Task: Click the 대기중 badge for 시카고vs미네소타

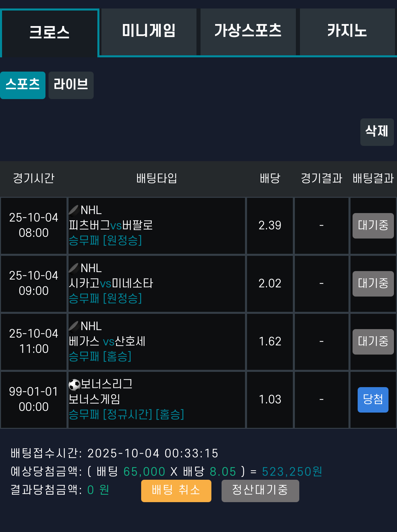Action: [x=373, y=284]
